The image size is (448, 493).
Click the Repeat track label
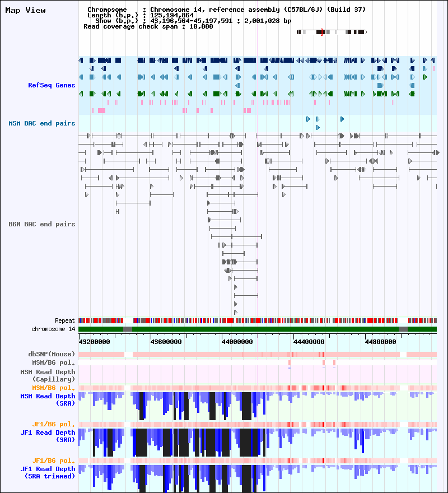[65, 320]
